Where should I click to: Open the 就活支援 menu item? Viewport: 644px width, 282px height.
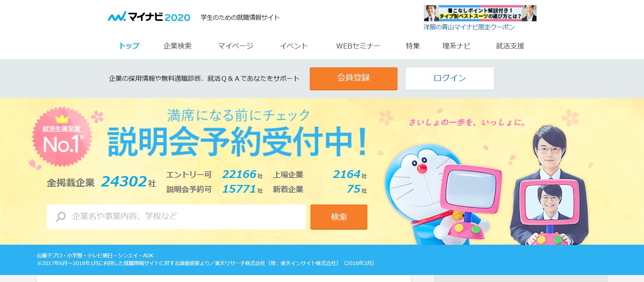[510, 46]
